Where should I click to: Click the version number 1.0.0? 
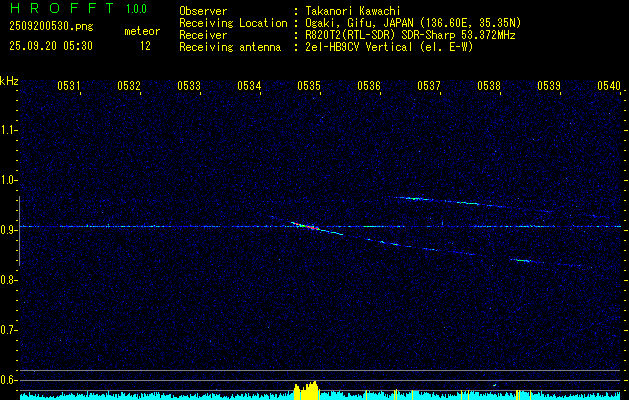136,9
